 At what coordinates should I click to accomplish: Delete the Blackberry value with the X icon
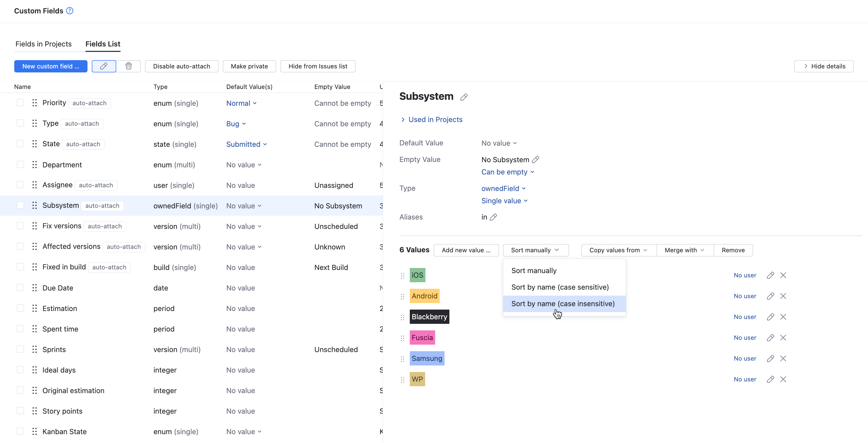783,317
